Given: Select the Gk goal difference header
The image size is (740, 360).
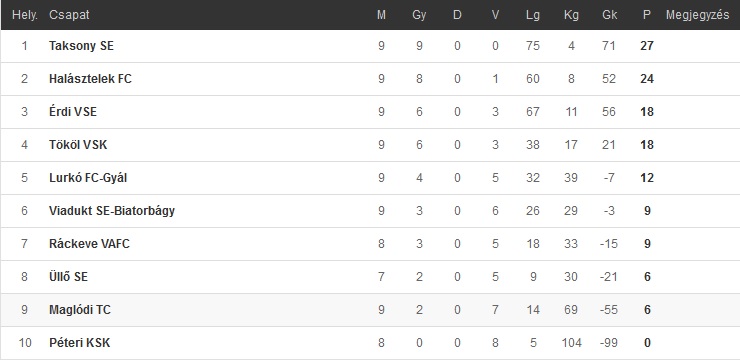Looking at the screenshot, I should [x=610, y=15].
